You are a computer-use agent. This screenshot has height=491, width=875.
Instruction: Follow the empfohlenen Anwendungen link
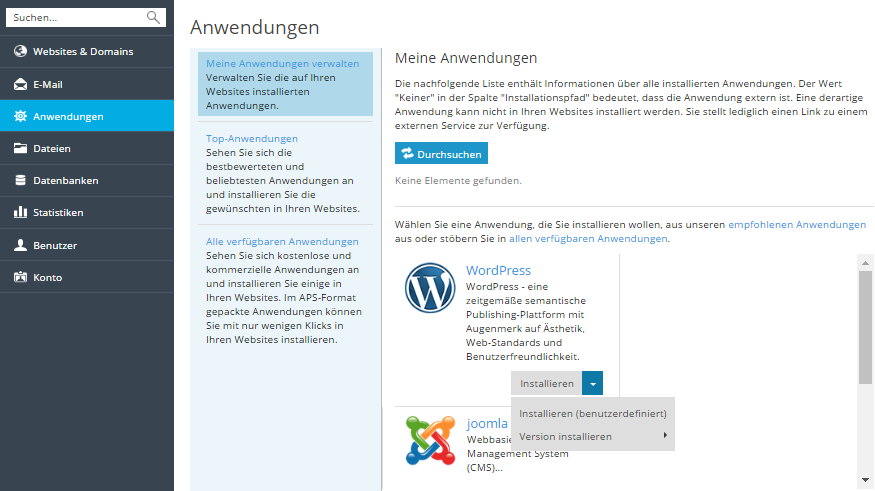pos(797,225)
